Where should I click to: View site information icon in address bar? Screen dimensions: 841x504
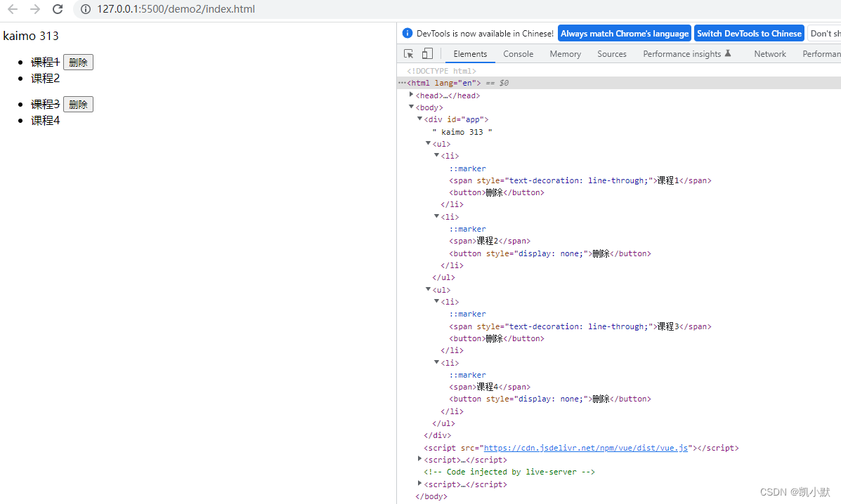(x=85, y=9)
